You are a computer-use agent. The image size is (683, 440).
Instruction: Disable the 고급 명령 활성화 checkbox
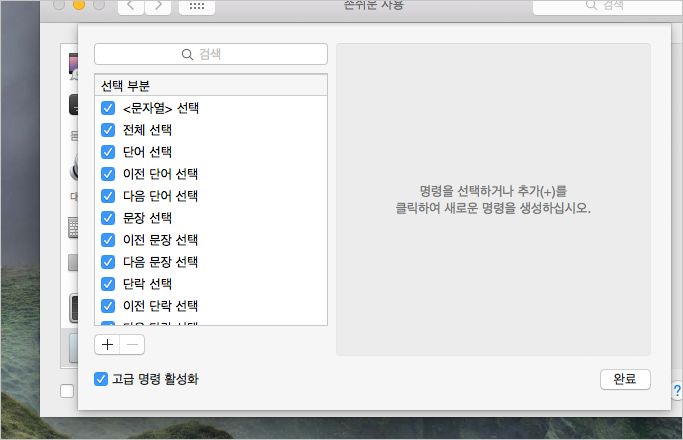coord(101,379)
